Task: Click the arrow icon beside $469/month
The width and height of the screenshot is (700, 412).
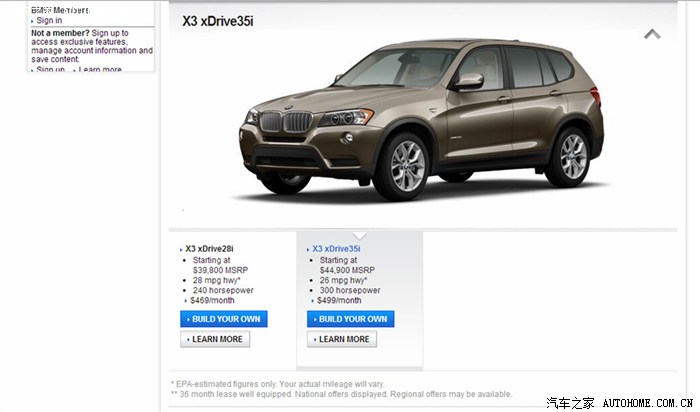Action: [186, 301]
